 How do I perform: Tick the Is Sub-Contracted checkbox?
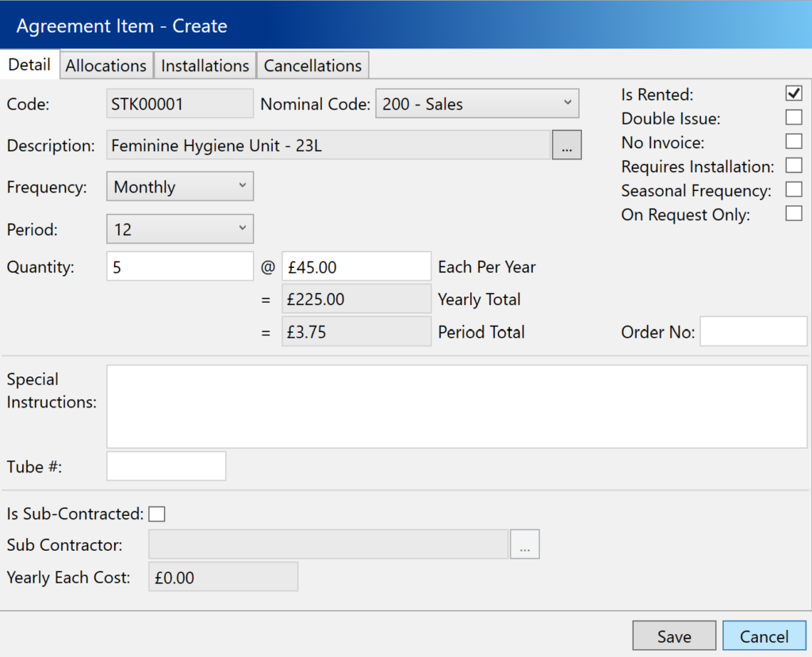point(157,514)
